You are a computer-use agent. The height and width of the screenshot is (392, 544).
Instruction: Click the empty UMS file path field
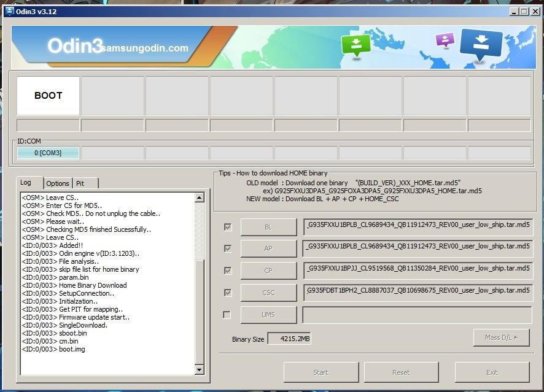point(418,315)
